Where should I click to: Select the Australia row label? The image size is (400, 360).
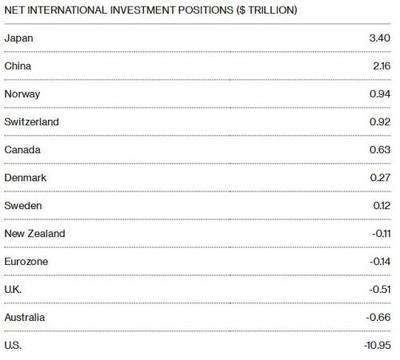click(x=25, y=317)
